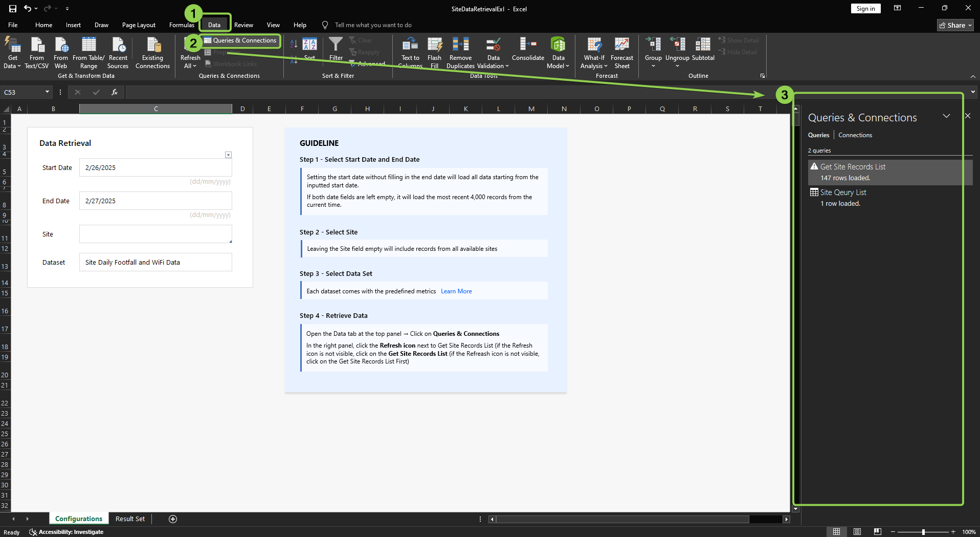Collapse the ribbon
Viewport: 980px width, 537px height.
click(x=973, y=76)
